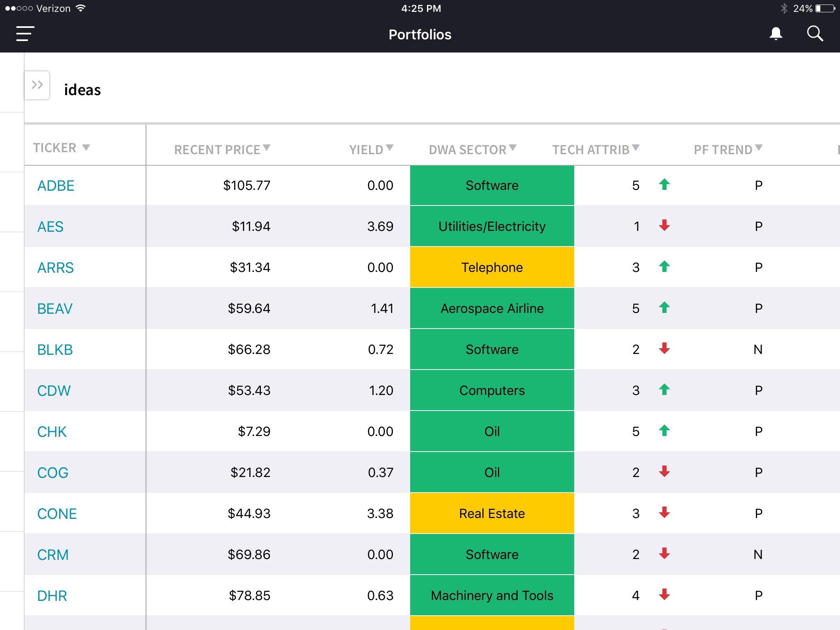Open the COG ticker link

click(x=53, y=472)
